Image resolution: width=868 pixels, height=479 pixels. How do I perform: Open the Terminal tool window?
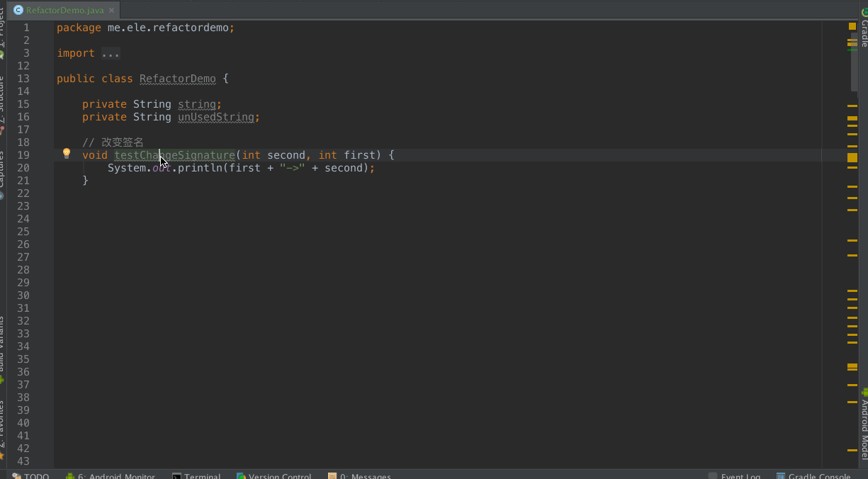[197, 475]
